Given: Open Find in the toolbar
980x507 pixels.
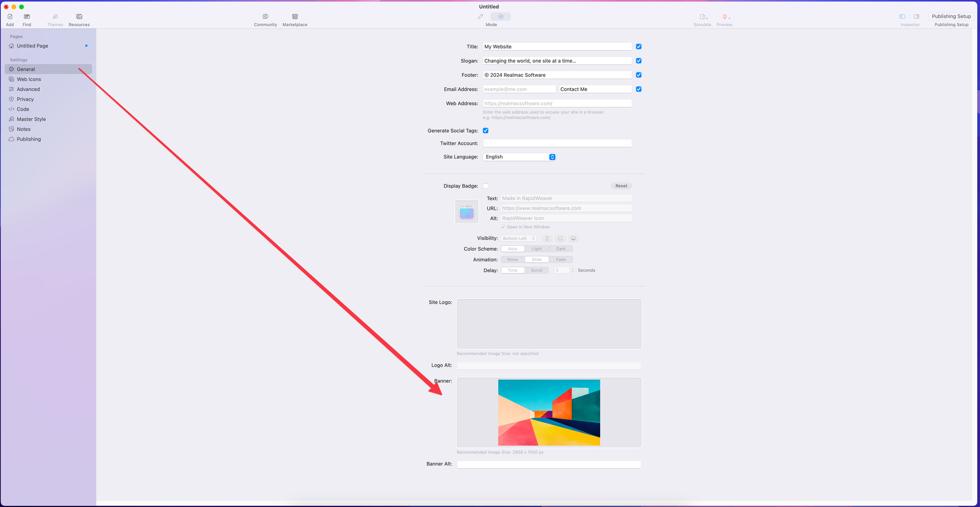Looking at the screenshot, I should click(x=27, y=17).
